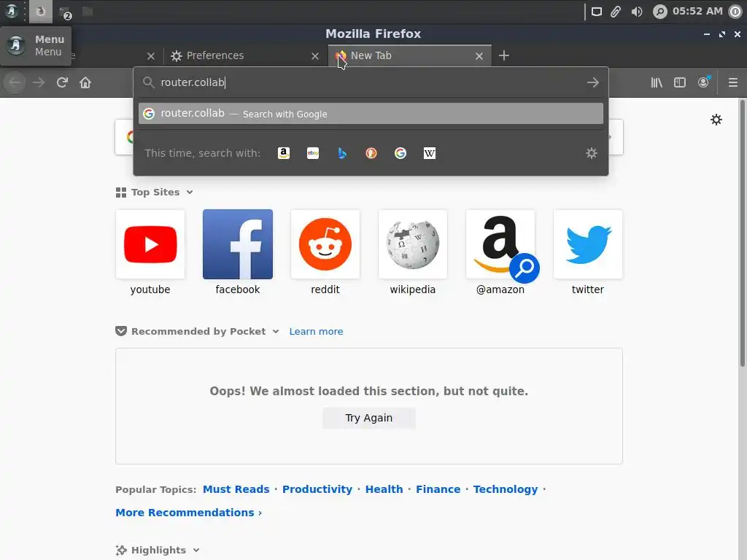Viewport: 747px width, 560px height.
Task: Open the paperclip clipboard tray icon
Action: 616,12
